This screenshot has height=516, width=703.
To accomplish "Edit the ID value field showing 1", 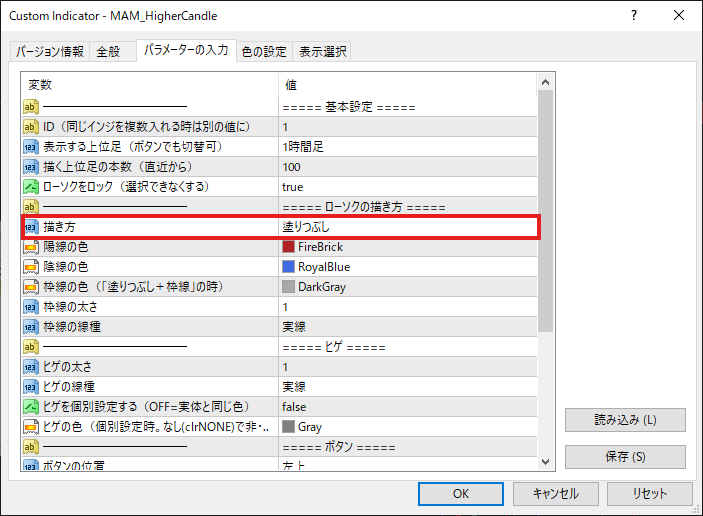I will pyautogui.click(x=407, y=127).
